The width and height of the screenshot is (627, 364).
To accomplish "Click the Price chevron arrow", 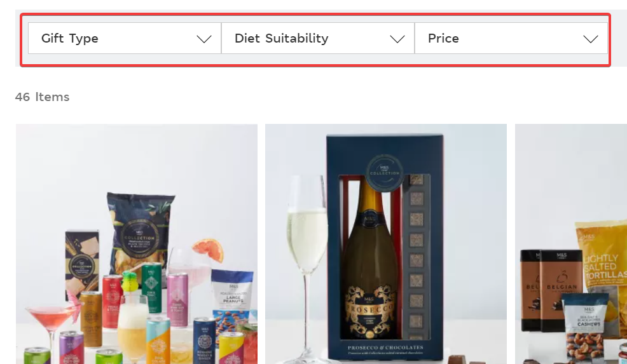I will coord(591,39).
